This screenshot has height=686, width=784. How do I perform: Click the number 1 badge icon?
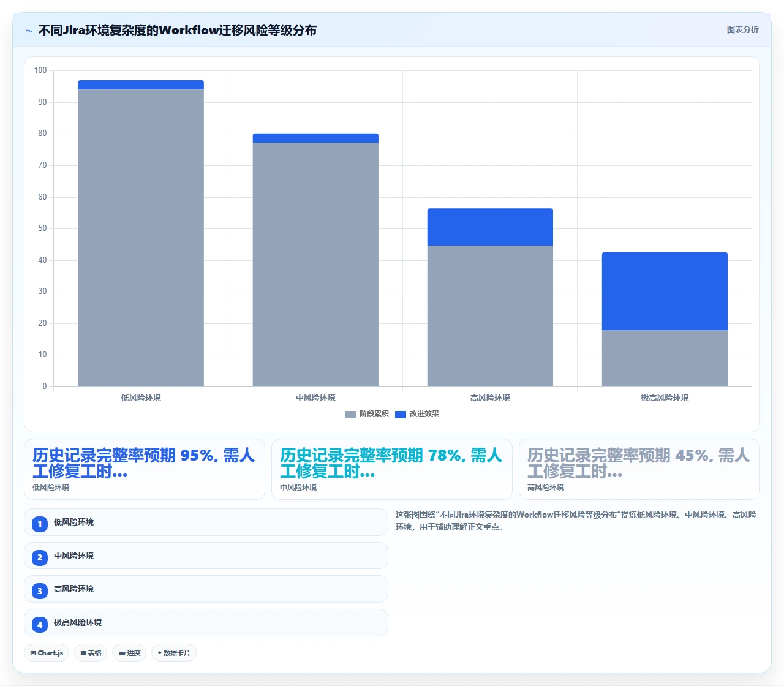(40, 524)
